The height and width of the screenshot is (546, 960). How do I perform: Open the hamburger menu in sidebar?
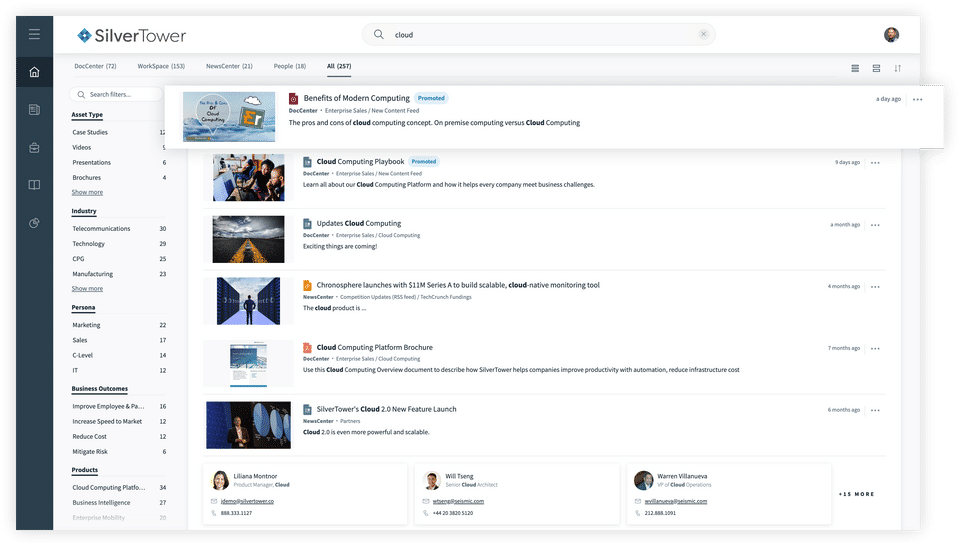tap(34, 34)
